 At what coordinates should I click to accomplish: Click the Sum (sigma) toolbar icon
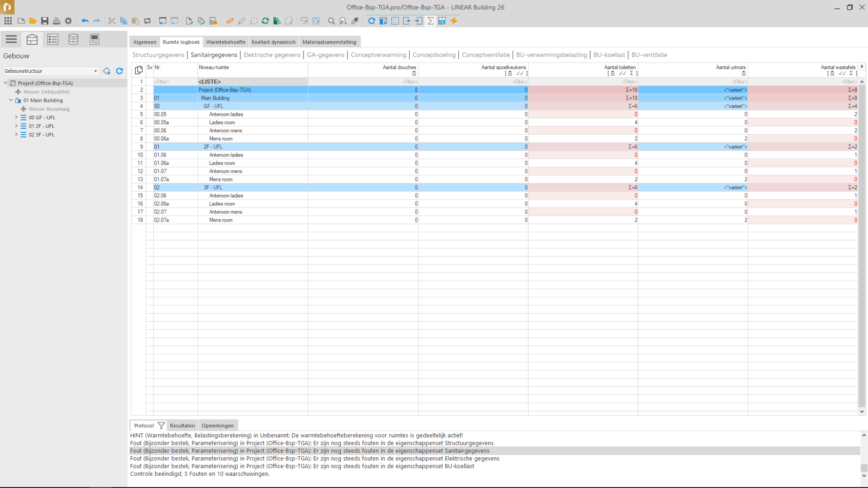(x=431, y=21)
